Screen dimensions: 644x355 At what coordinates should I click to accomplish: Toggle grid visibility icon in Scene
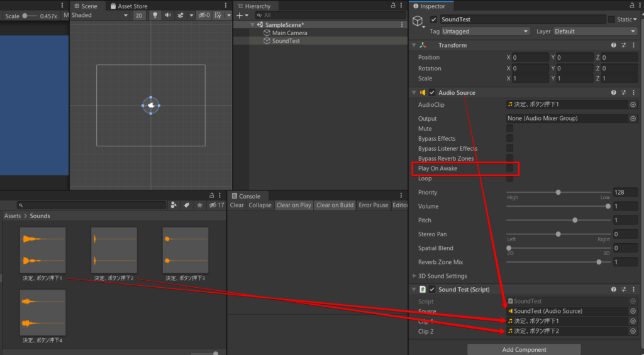[218, 15]
